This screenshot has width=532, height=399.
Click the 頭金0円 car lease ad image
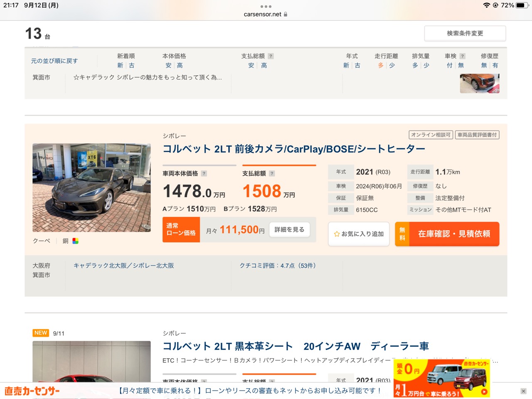coord(442,378)
